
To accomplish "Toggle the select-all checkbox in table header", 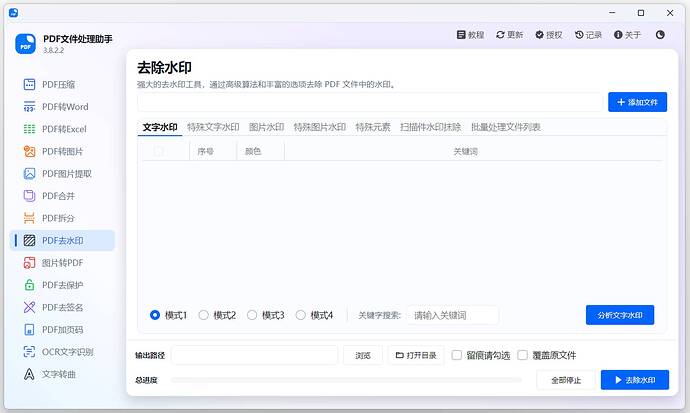I will click(x=159, y=151).
